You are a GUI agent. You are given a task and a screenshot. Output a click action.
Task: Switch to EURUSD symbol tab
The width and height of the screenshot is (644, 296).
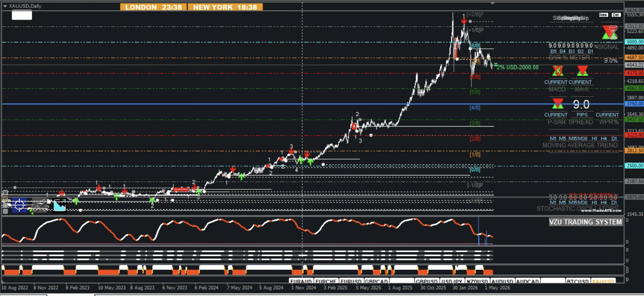351,281
